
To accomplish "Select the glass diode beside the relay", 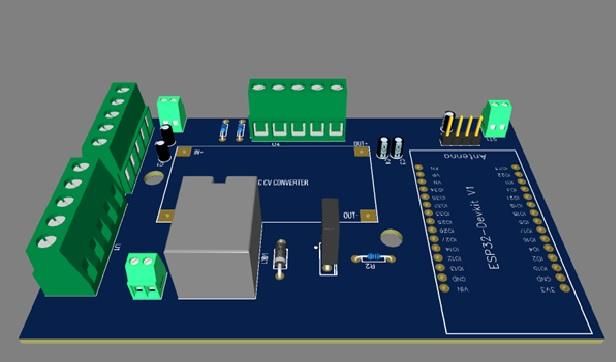I will point(280,259).
